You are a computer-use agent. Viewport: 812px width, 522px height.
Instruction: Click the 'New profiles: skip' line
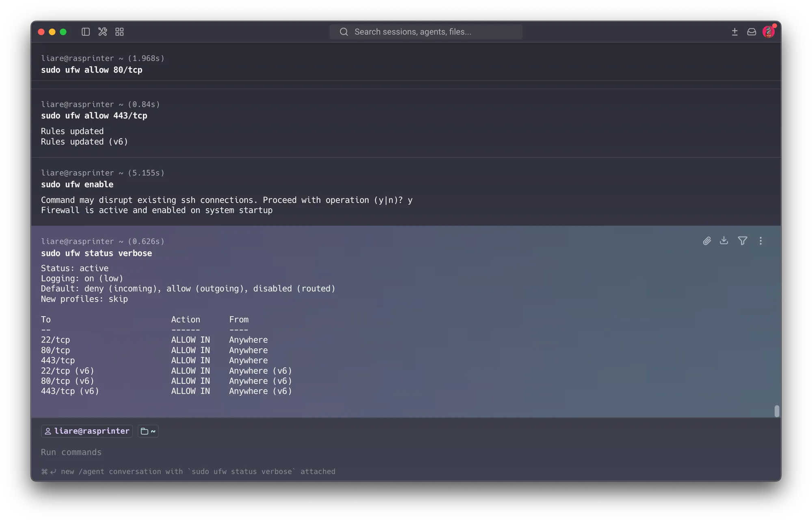click(84, 299)
